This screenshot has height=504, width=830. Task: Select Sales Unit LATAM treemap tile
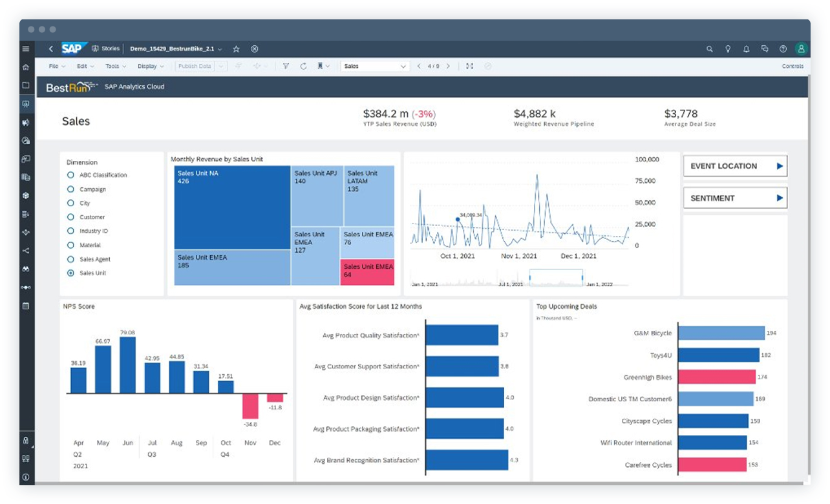(369, 196)
